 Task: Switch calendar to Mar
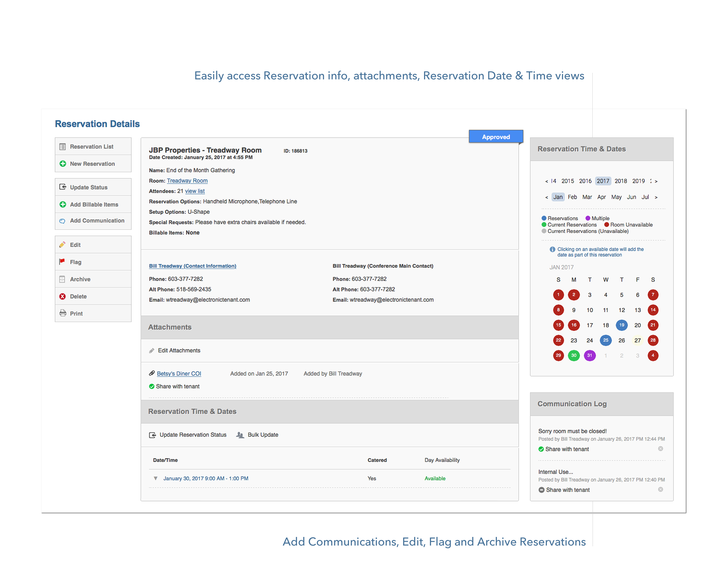click(x=587, y=197)
